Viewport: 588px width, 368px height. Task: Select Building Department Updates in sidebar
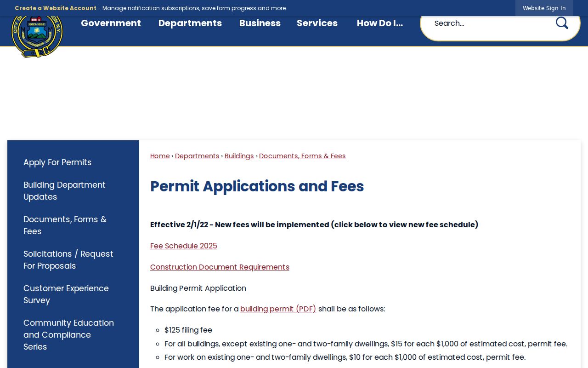pos(64,191)
